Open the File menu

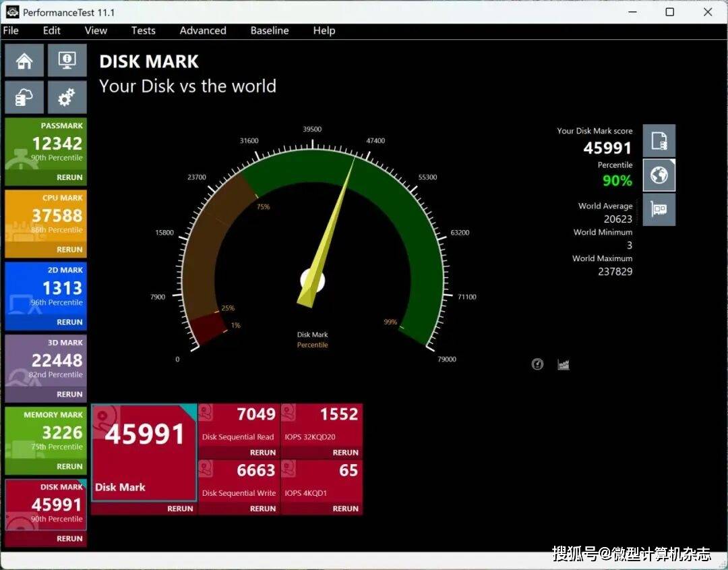[11, 30]
